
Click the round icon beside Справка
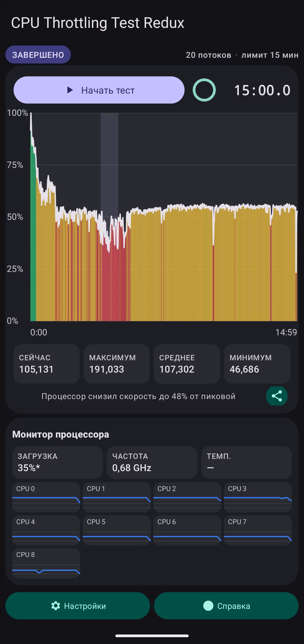click(208, 606)
